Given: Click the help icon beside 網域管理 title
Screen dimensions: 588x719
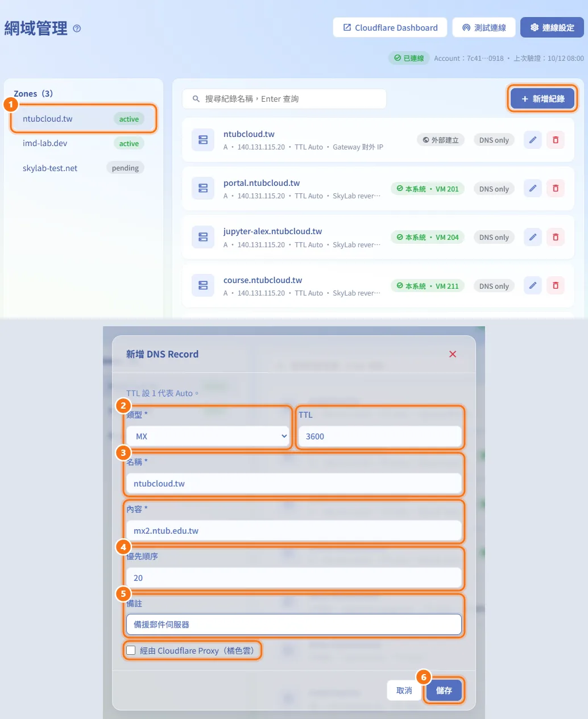Looking at the screenshot, I should click(77, 28).
